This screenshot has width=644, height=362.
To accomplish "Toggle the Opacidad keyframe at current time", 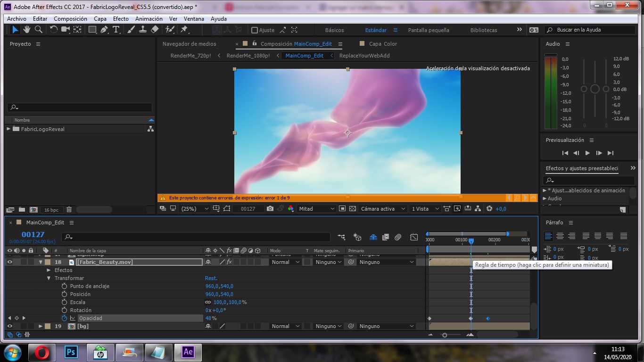I will [x=17, y=318].
